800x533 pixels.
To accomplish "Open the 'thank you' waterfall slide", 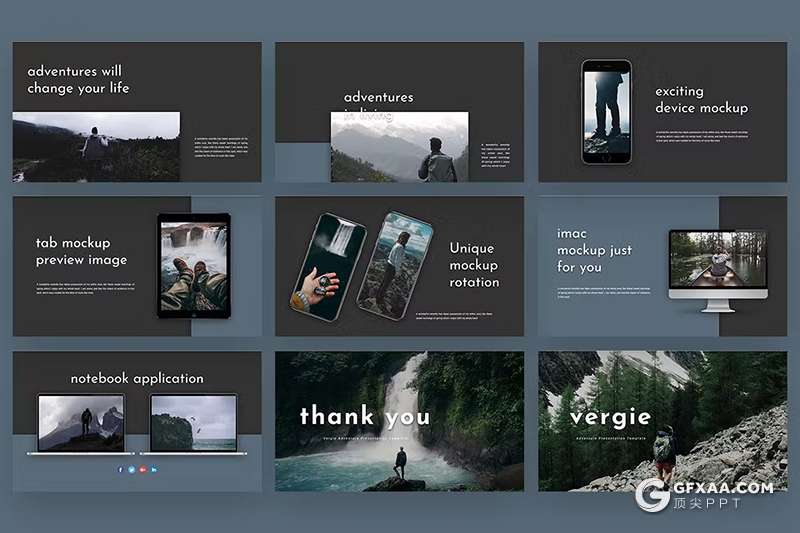I will point(399,421).
